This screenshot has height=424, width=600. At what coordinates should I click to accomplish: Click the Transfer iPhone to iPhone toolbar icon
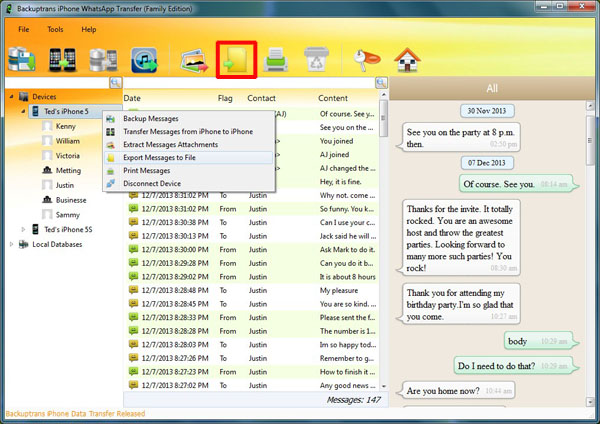62,59
